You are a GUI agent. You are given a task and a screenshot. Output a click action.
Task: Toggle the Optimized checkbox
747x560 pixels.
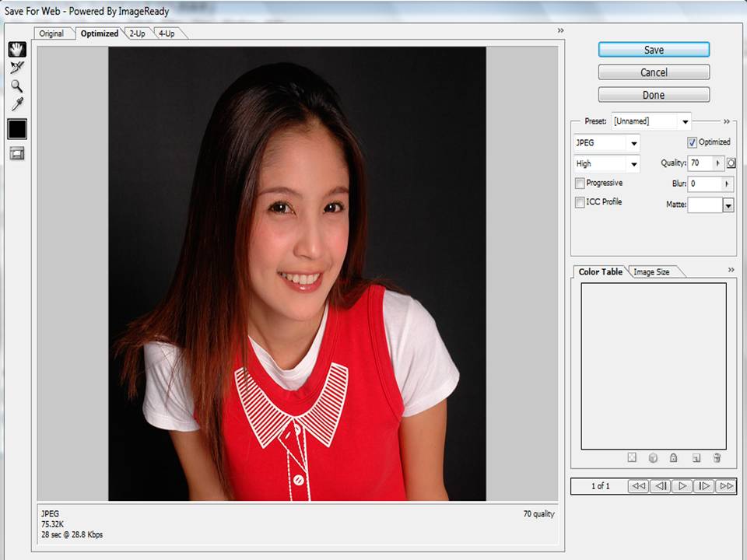click(692, 142)
